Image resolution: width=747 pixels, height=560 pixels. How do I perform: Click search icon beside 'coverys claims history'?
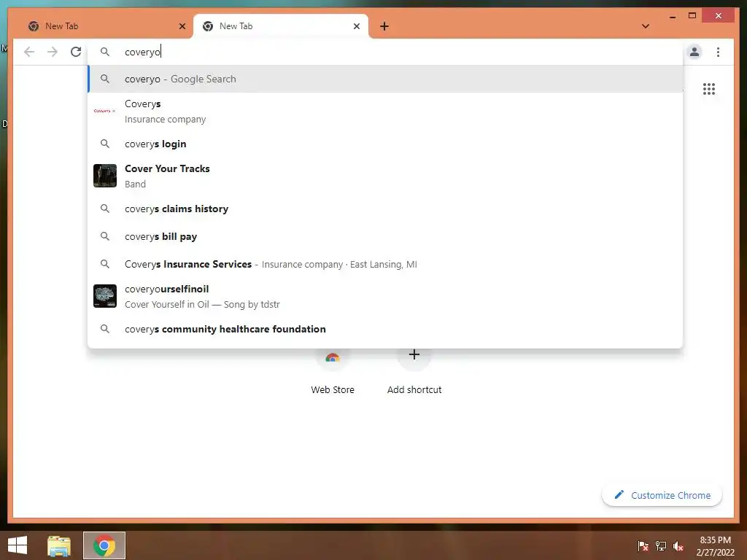105,208
